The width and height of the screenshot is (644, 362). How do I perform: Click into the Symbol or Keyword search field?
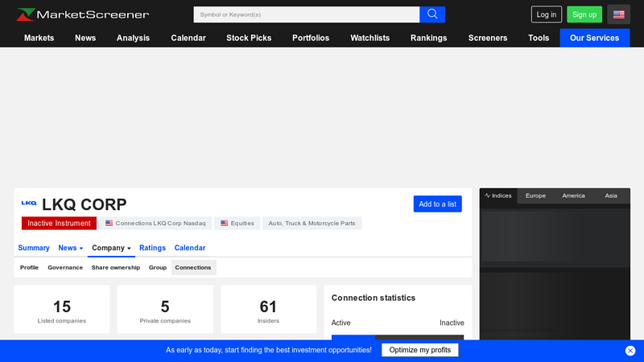pyautogui.click(x=306, y=14)
